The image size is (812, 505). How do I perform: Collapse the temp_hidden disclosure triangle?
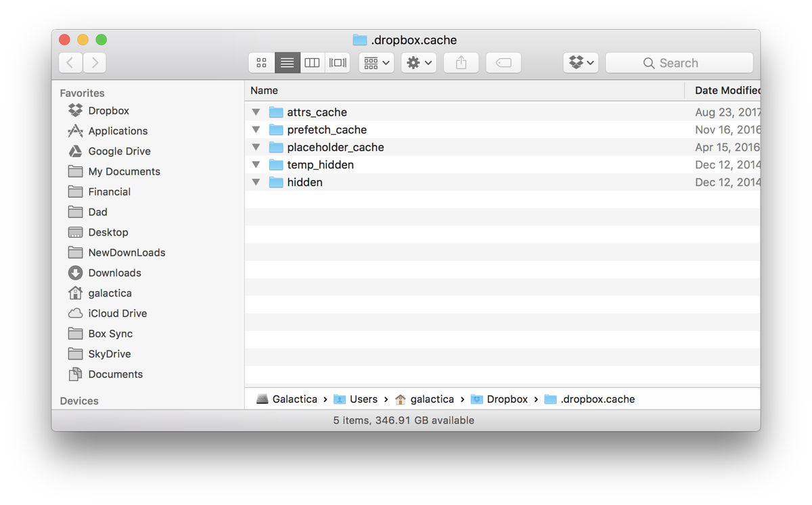[256, 164]
